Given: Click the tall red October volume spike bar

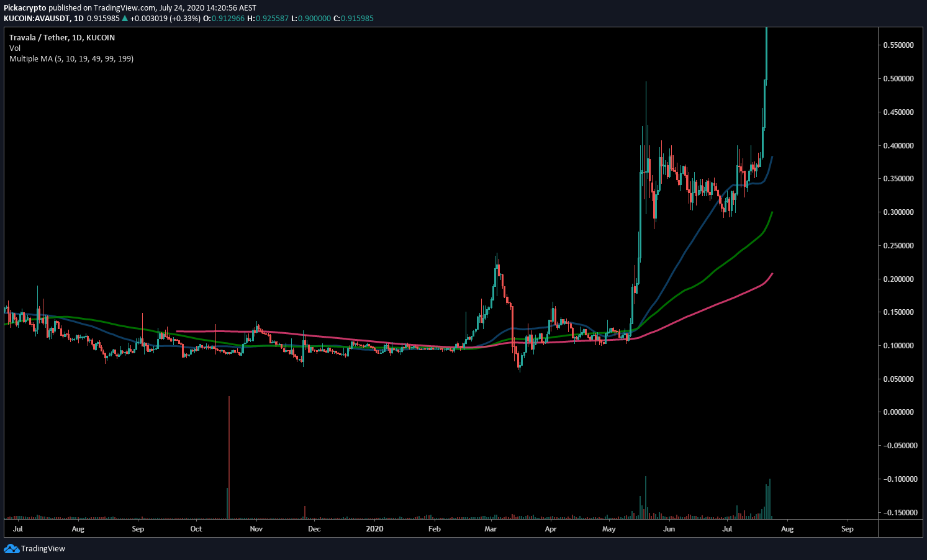Looking at the screenshot, I should click(x=229, y=457).
